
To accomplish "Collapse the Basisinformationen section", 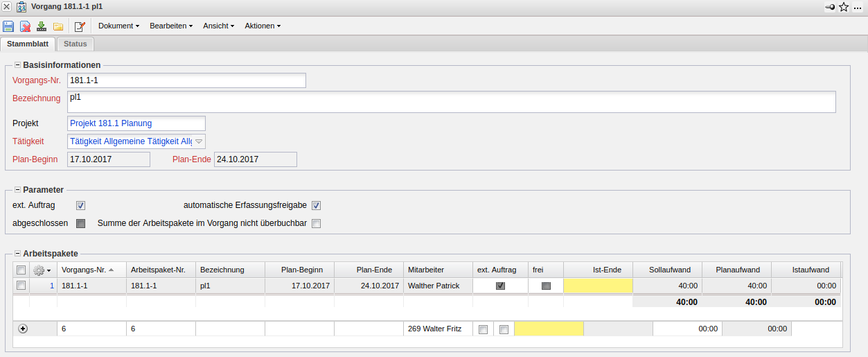I will click(17, 64).
